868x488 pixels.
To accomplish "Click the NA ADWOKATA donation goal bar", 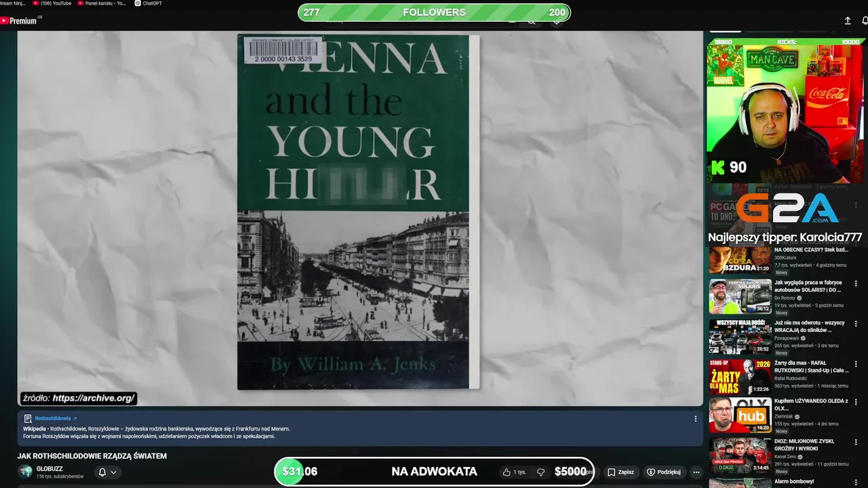I will tap(434, 472).
